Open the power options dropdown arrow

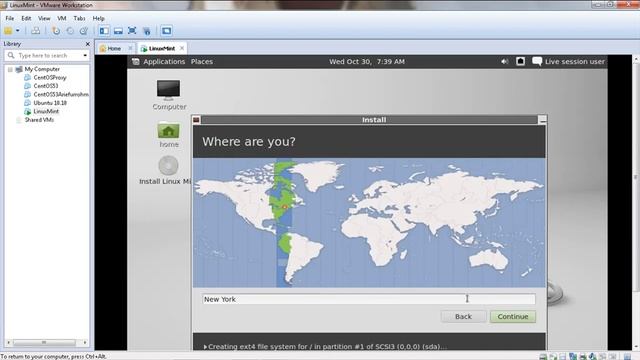click(18, 31)
